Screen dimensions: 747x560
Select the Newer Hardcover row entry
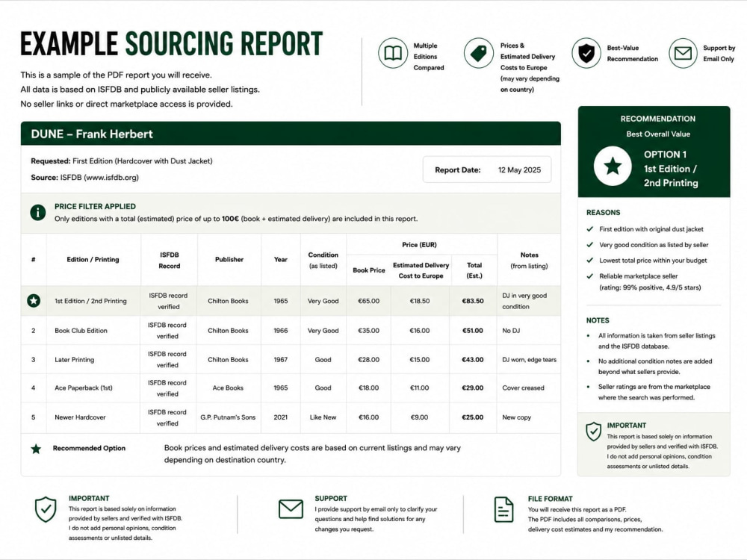[80, 417]
